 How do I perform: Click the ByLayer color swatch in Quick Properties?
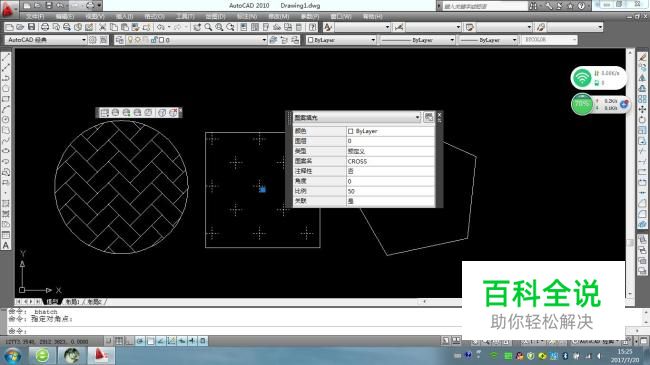click(x=351, y=131)
